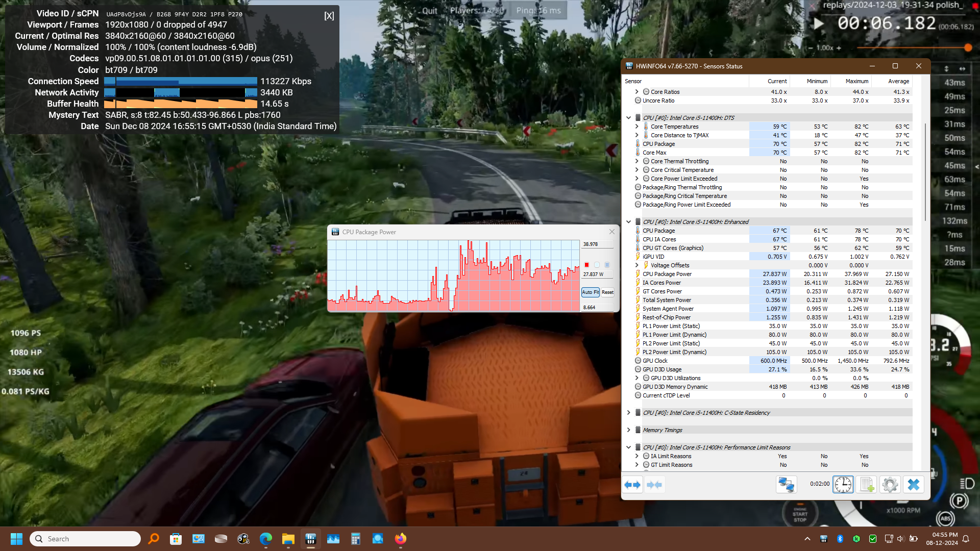Start logging with the sheet-plus icon
The width and height of the screenshot is (980, 551).
(x=867, y=485)
